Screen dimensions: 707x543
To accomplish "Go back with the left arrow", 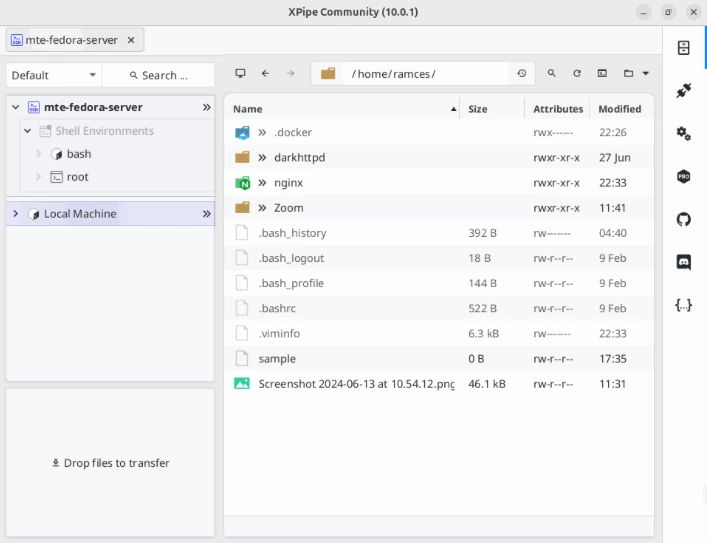I will pos(266,73).
